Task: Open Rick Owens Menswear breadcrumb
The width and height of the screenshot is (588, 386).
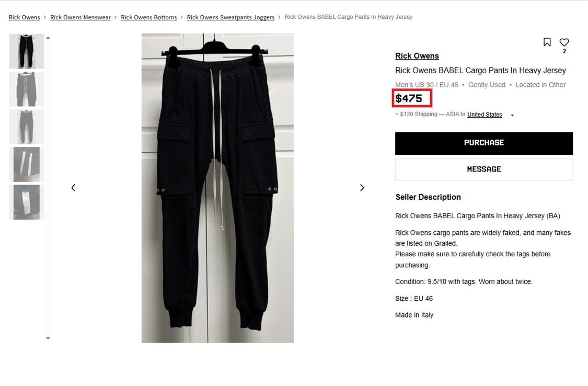Action: click(80, 17)
